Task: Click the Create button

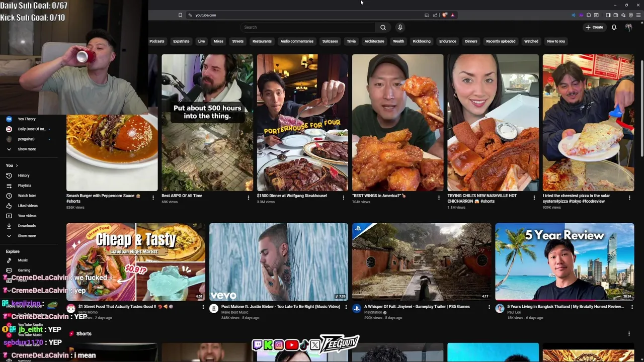Action: [594, 27]
